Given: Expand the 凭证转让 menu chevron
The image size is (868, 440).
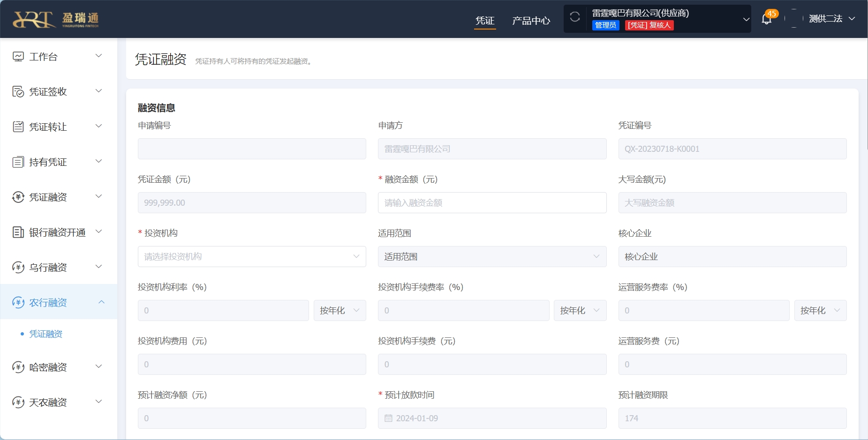Looking at the screenshot, I should click(x=99, y=126).
